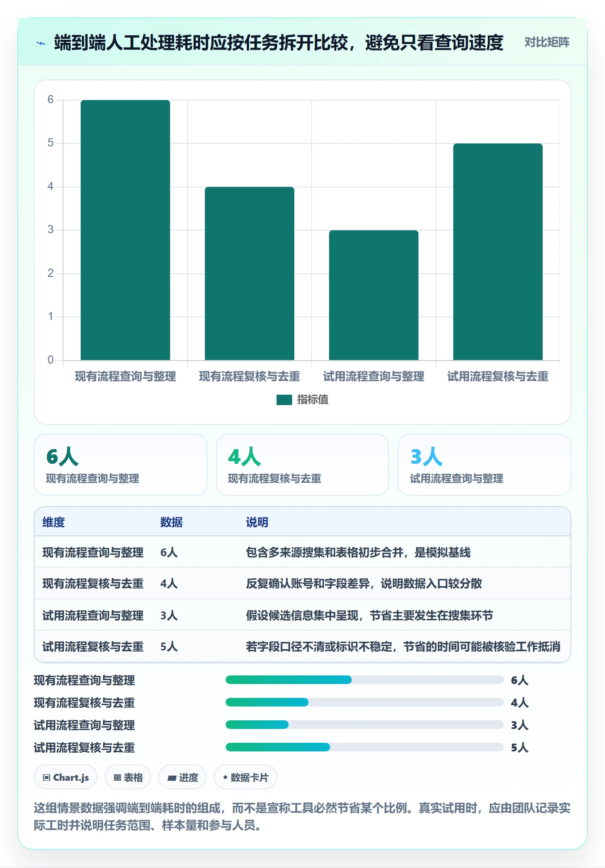Click the 现有流程查询与整理 bar in the chart
Image resolution: width=605 pixels, height=868 pixels.
pyautogui.click(x=125, y=230)
